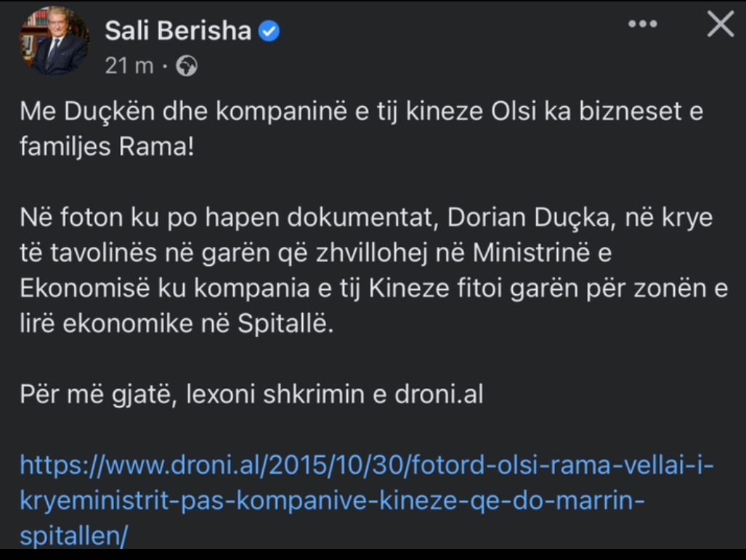This screenshot has width=746, height=560.
Task: Open Sali Berisha's profile picture
Action: coord(53,45)
